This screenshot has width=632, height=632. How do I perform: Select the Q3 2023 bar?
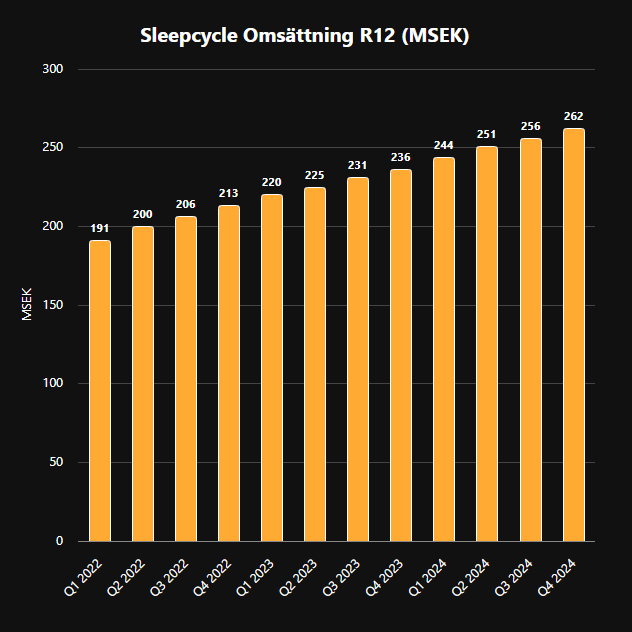click(x=358, y=359)
